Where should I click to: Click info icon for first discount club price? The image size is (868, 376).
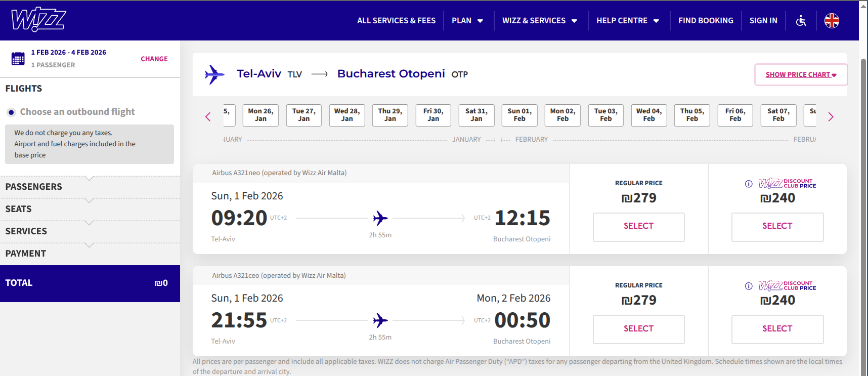[749, 184]
